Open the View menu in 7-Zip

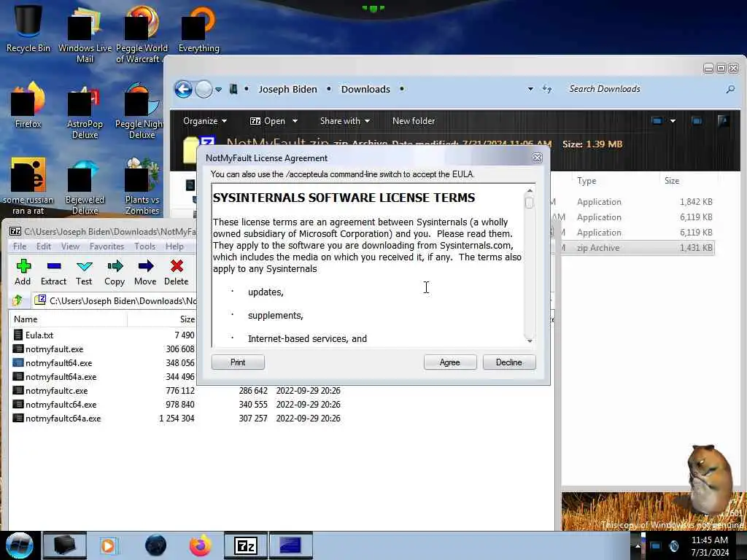pos(70,246)
